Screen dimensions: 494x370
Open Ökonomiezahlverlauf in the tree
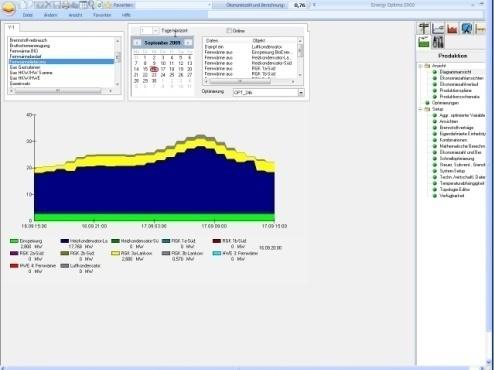point(459,84)
